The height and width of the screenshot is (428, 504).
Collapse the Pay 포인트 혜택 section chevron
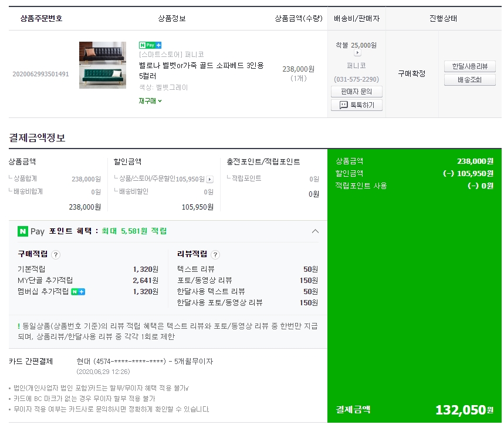coord(315,231)
